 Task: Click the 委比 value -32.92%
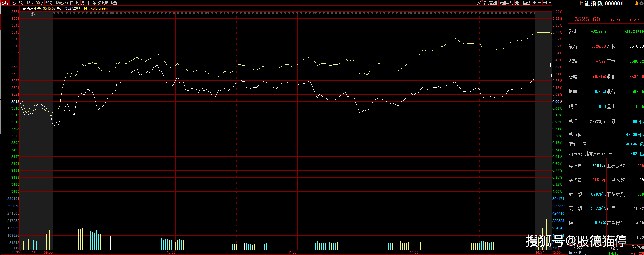pos(599,31)
